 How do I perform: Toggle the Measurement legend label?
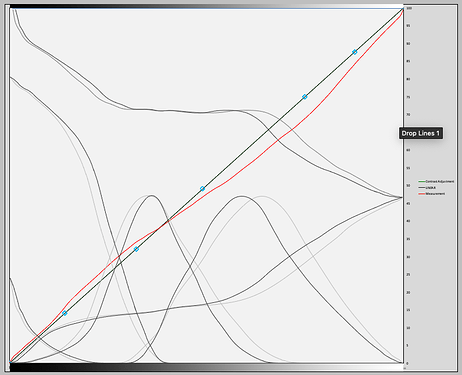pyautogui.click(x=435, y=194)
